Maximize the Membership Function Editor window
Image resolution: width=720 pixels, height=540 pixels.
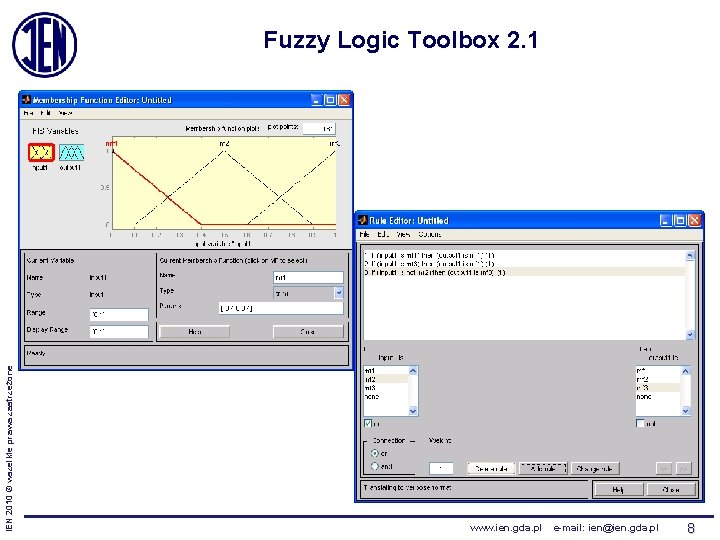[x=330, y=100]
